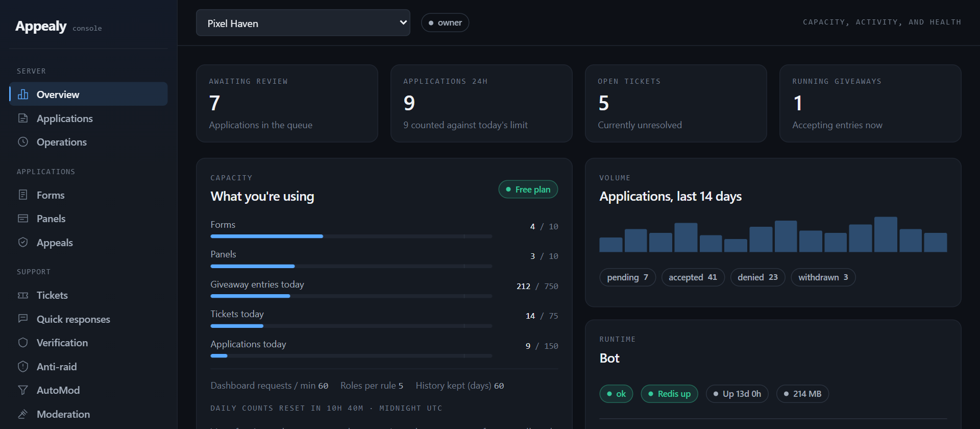This screenshot has height=429, width=980.
Task: Click the Awaiting Review stat card
Action: coord(287,103)
